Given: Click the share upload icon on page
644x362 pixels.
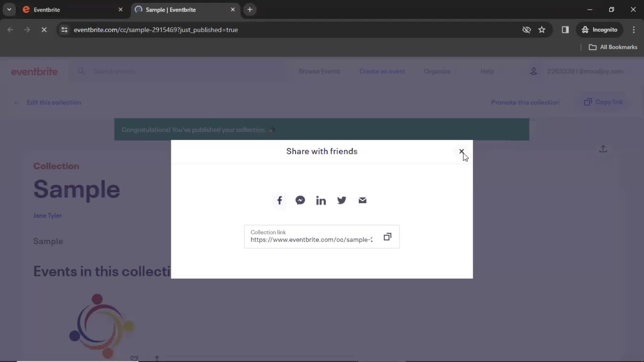Looking at the screenshot, I should [603, 149].
